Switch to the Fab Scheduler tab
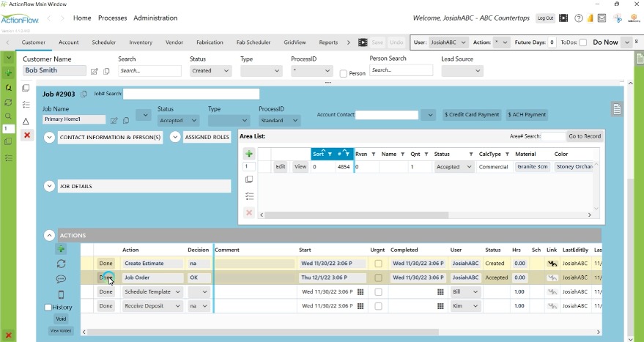The width and height of the screenshot is (644, 342). 253,42
